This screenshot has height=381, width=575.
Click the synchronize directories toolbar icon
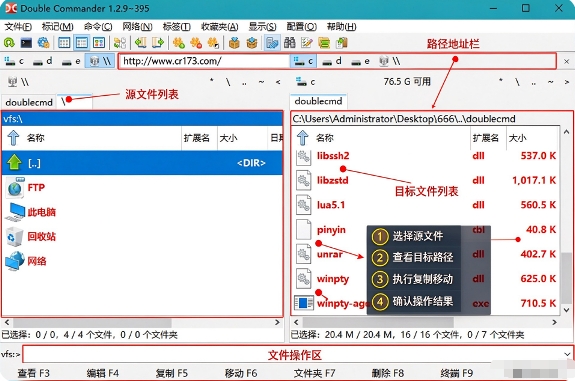(x=324, y=43)
